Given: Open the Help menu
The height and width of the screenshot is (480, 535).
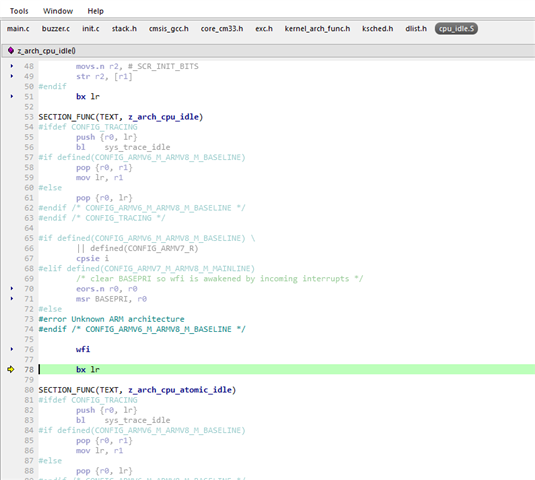Looking at the screenshot, I should (x=96, y=11).
